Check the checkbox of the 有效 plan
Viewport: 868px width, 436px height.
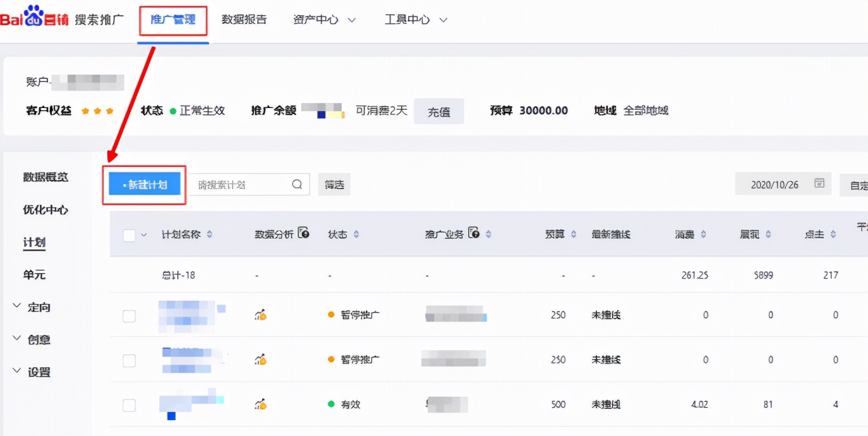pyautogui.click(x=129, y=404)
